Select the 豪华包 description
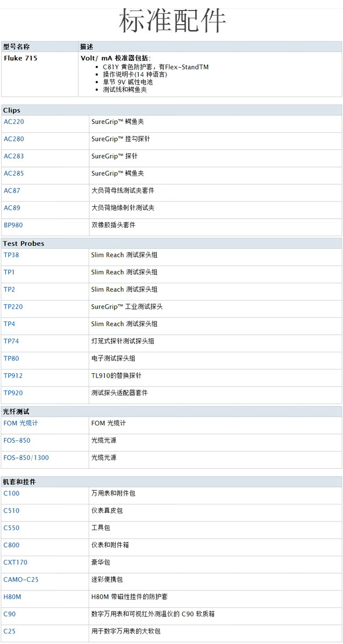Viewport: 343px width, 644px height. (x=101, y=562)
